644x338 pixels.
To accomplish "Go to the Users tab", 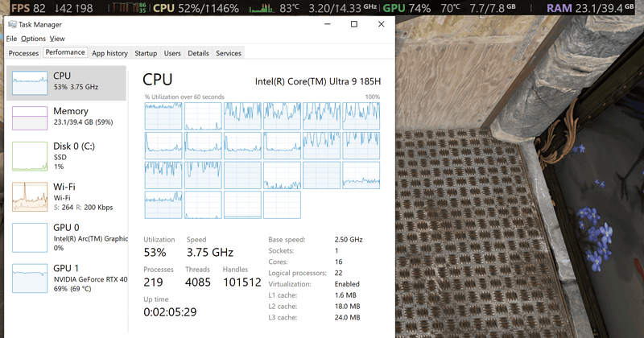I will 172,53.
